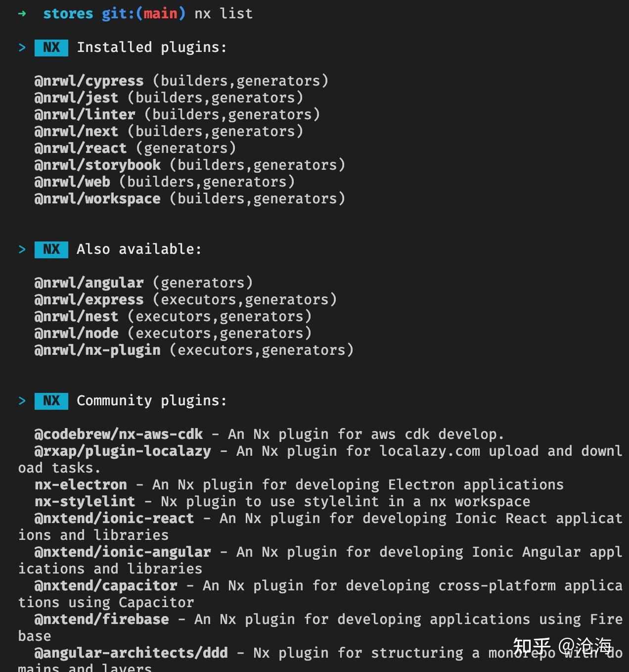Select the nx-electron plugin name
This screenshot has width=629, height=672.
pos(81,485)
